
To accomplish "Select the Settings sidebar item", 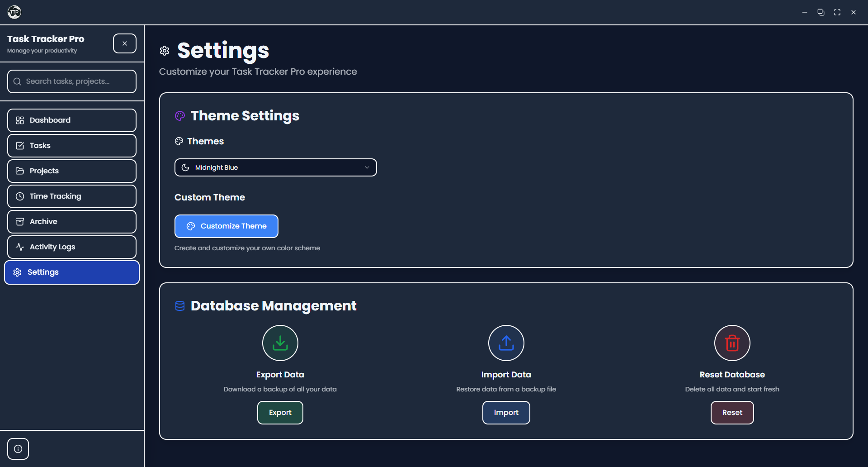I will pos(72,272).
